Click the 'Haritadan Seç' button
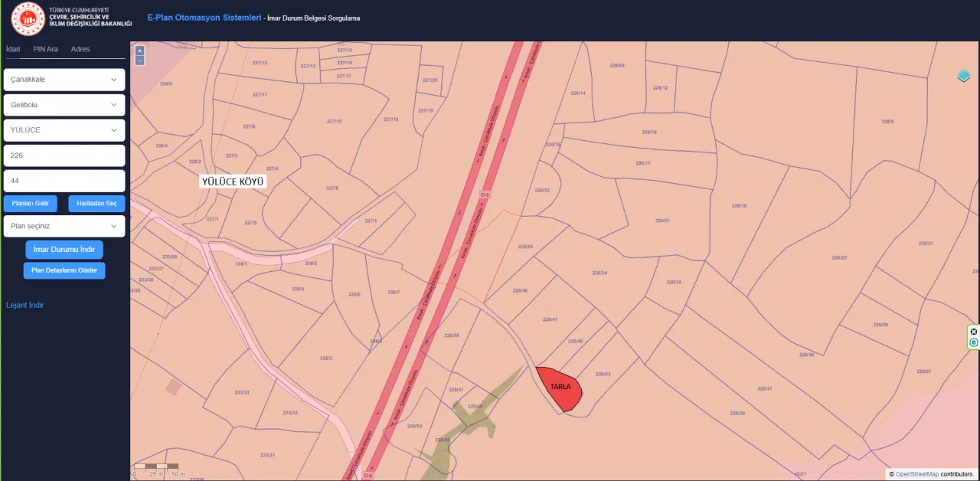This screenshot has height=481, width=980. point(96,203)
